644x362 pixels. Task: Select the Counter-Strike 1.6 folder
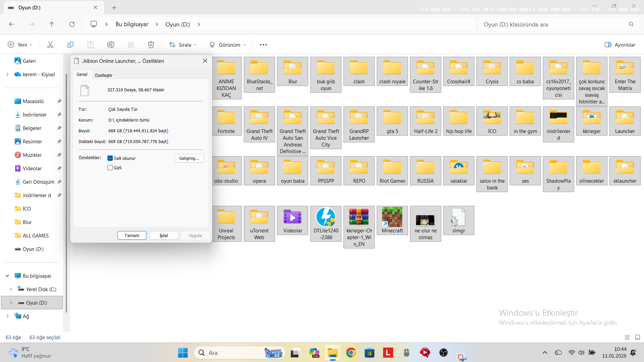click(425, 75)
